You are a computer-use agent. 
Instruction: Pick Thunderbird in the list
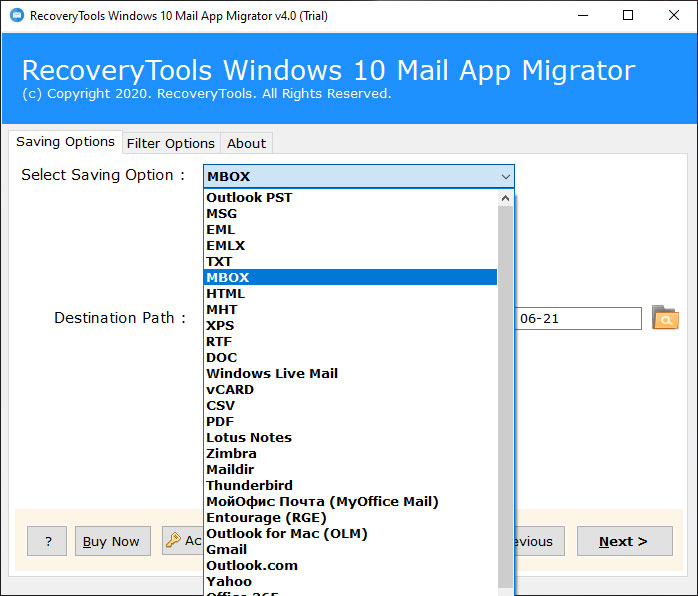pos(350,486)
